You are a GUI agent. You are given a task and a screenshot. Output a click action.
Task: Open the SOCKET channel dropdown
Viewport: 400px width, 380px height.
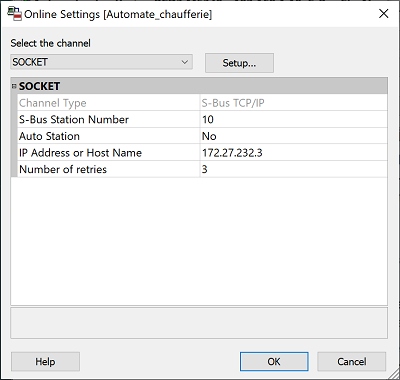(101, 62)
